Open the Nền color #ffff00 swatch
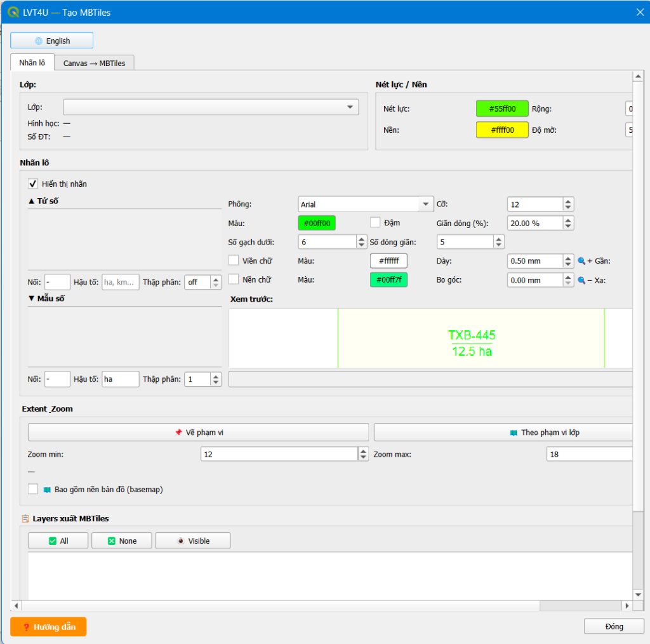 coord(503,130)
